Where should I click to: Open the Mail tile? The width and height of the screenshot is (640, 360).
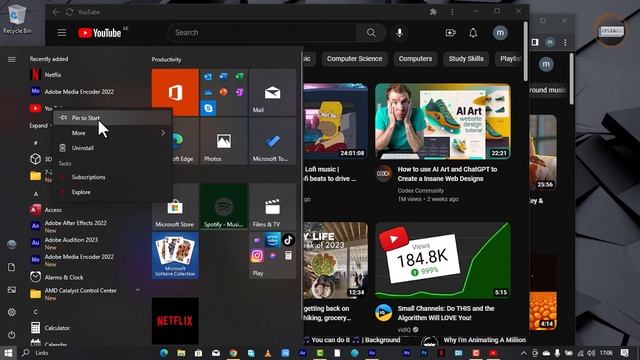273,93
